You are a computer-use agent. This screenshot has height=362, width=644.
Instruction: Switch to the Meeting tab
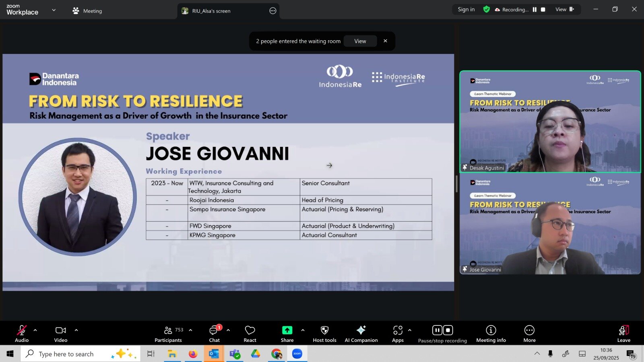[87, 11]
